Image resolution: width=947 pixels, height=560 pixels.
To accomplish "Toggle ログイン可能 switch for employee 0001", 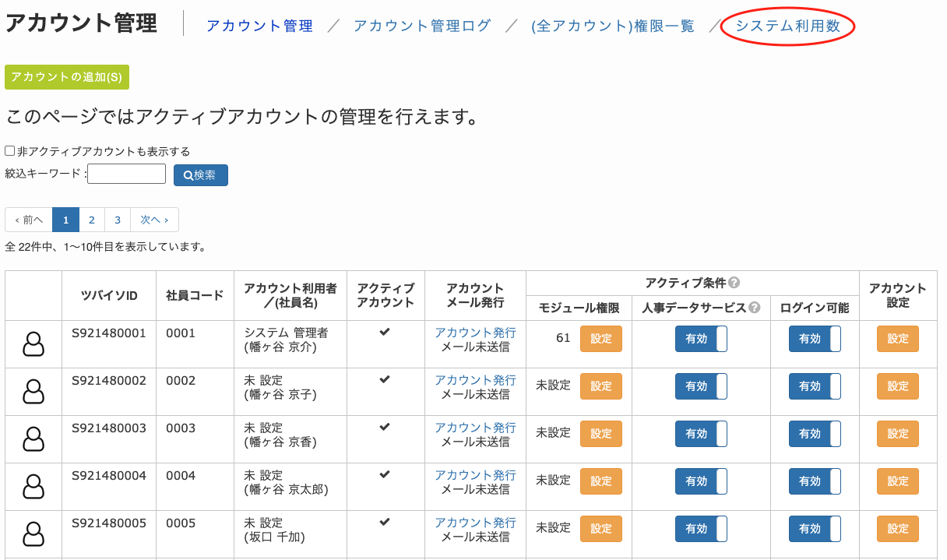I will 815,339.
